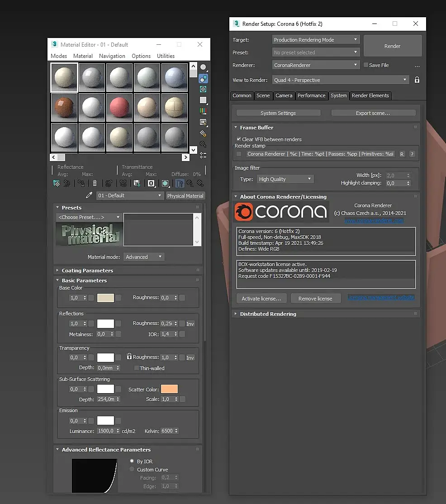
Task: Click the View to Render lock icon
Action: 417,80
